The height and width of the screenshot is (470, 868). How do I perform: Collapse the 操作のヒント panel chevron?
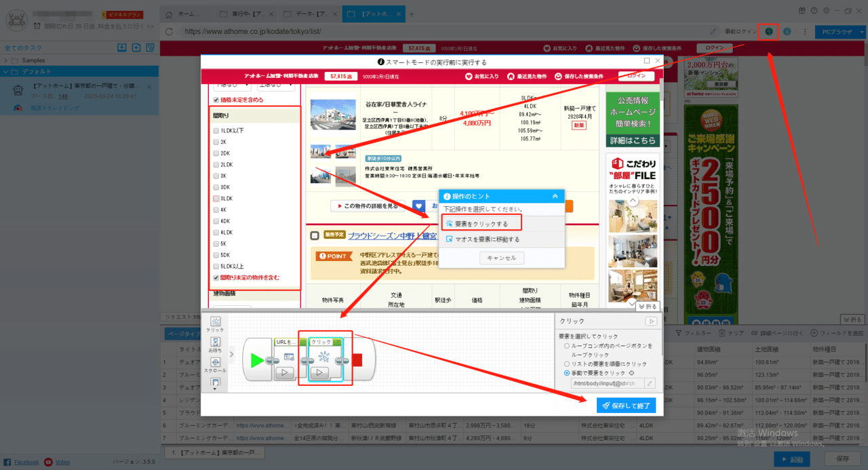coord(555,196)
